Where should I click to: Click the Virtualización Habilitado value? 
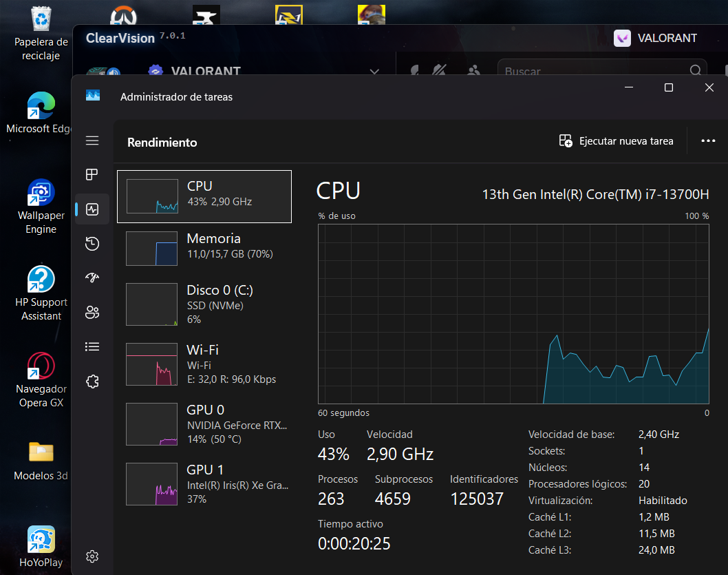[663, 500]
